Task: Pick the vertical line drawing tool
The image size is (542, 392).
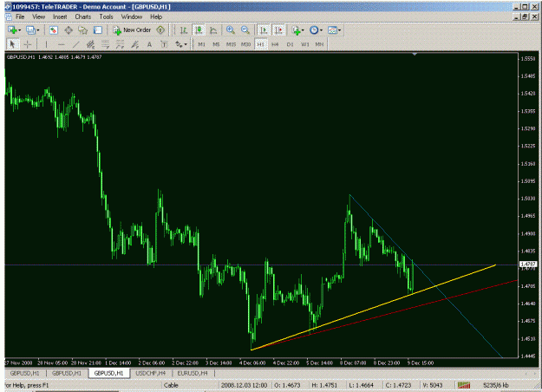Action: pos(46,44)
